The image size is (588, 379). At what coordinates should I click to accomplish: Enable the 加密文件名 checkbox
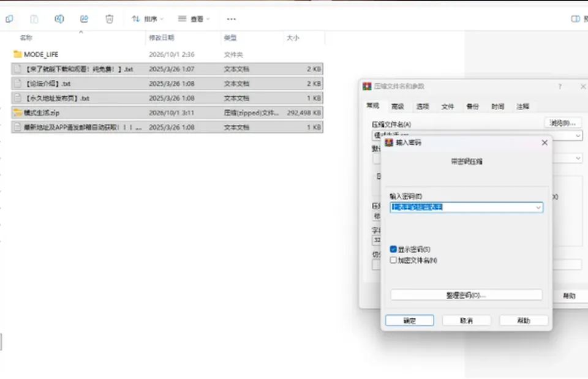[x=393, y=260]
